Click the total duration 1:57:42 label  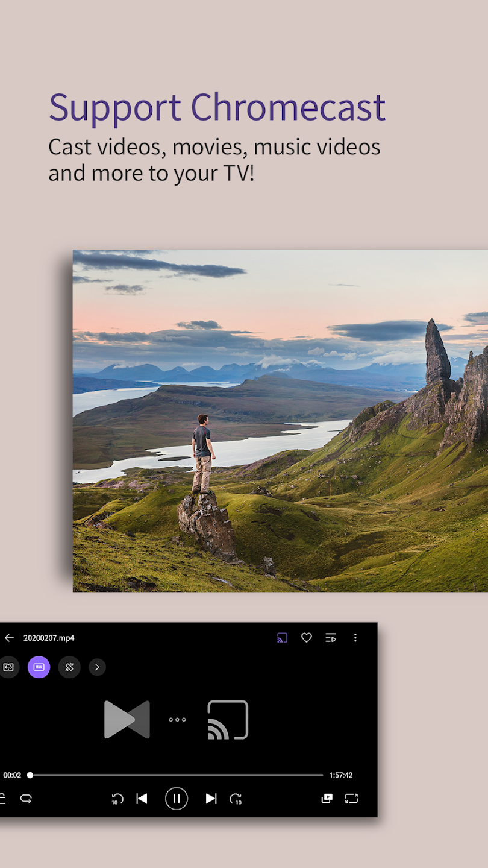pyautogui.click(x=340, y=775)
